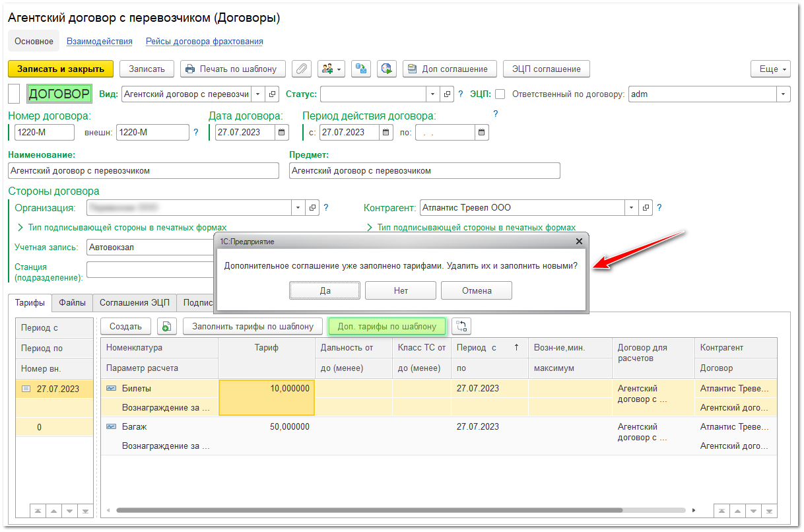Click the horizontal scrollbar of the tariffs table
This screenshot has height=532, width=804.
370,510
